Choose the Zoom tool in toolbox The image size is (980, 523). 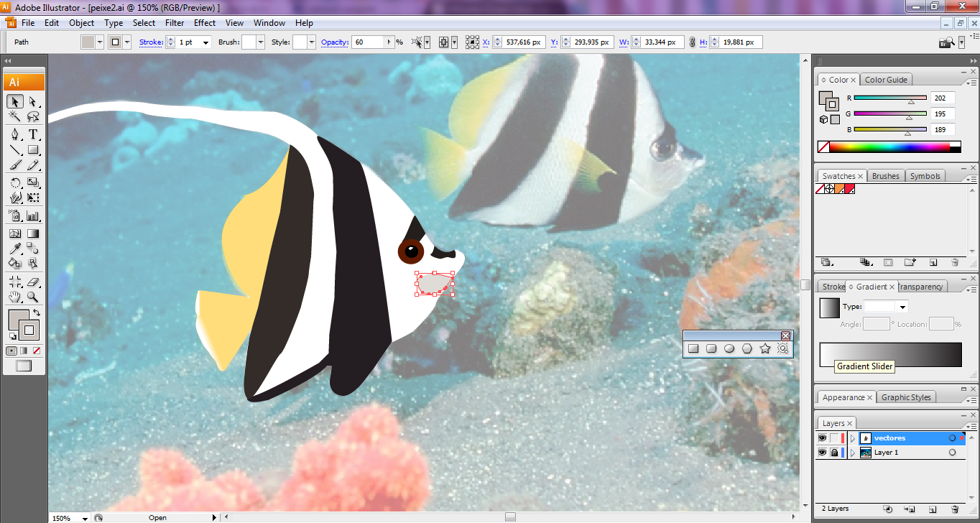tap(33, 297)
